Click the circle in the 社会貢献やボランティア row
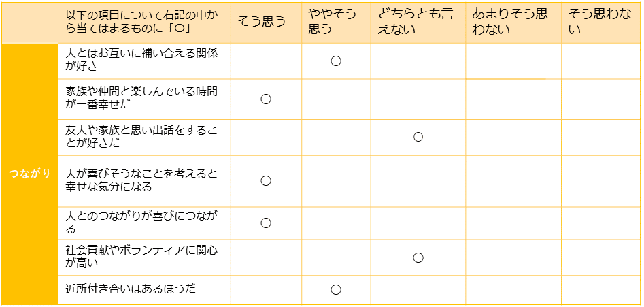 pos(418,257)
